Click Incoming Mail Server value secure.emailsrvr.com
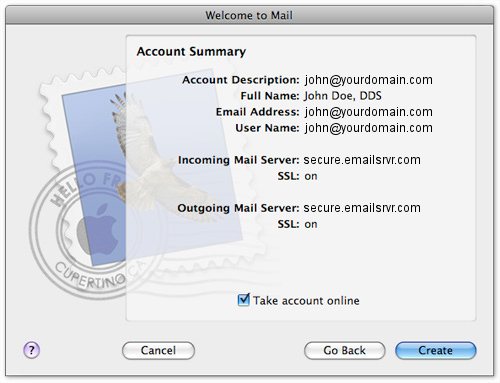 (362, 160)
